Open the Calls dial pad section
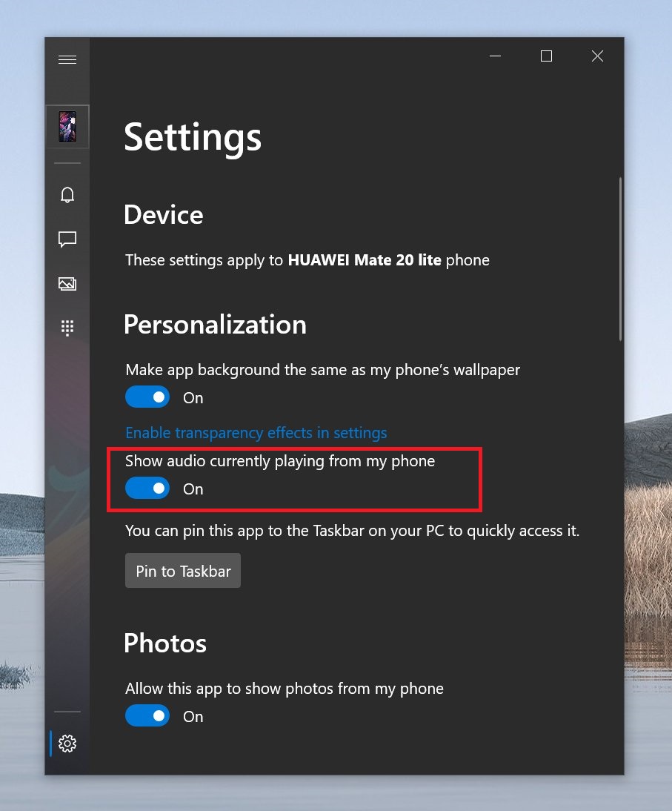Image resolution: width=672 pixels, height=811 pixels. (67, 328)
